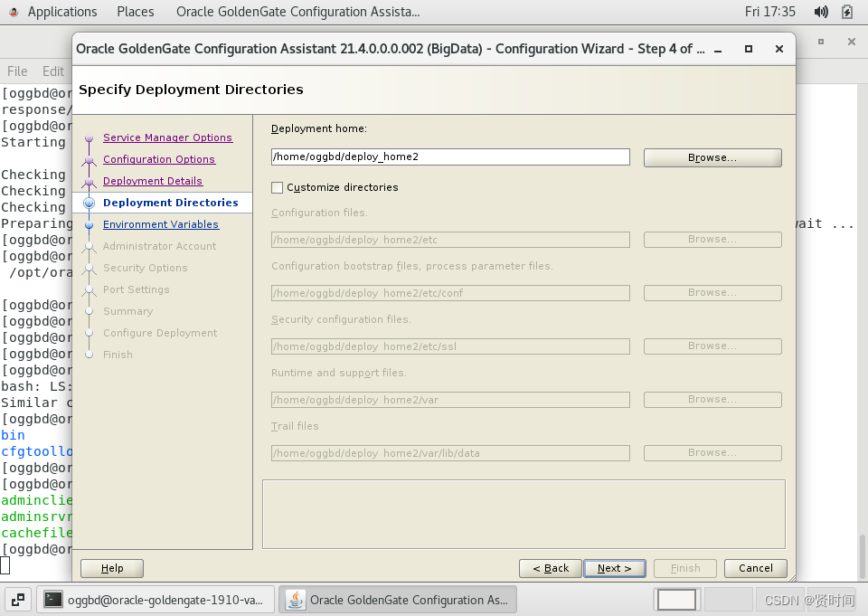Click the message area box in wizard

524,515
